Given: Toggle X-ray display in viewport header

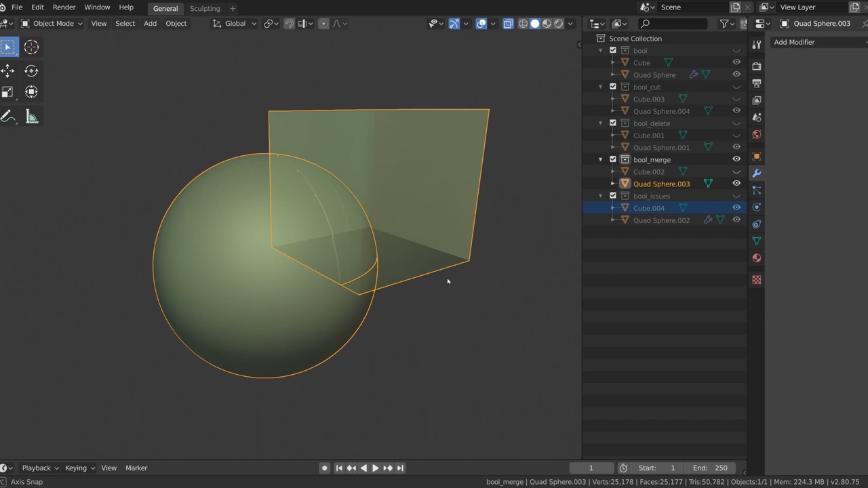Looking at the screenshot, I should tap(508, 24).
